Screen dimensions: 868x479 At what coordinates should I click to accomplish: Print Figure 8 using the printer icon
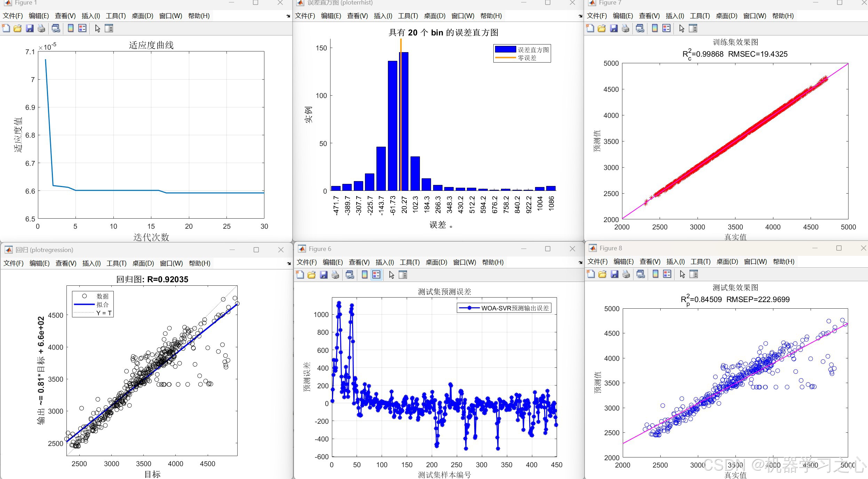pos(626,274)
